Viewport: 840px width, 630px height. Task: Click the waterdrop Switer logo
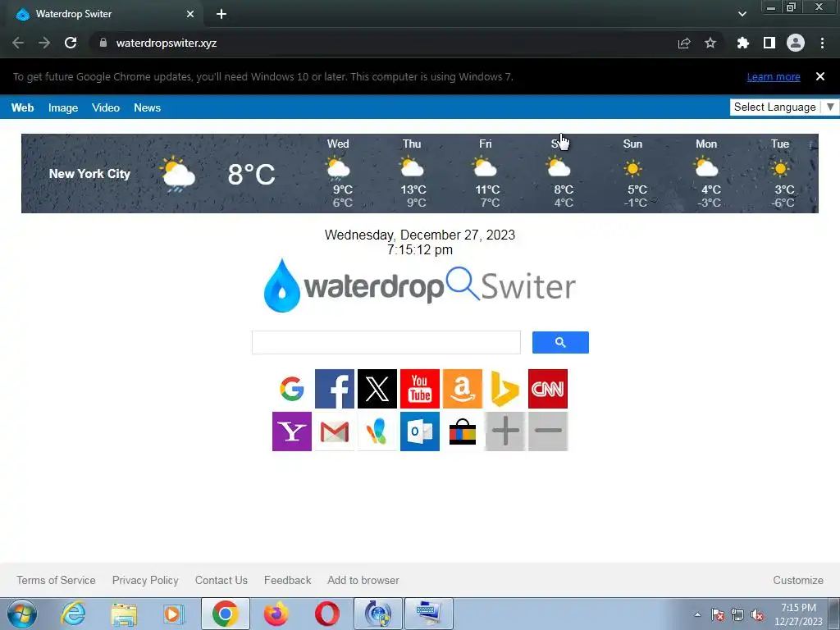419,285
